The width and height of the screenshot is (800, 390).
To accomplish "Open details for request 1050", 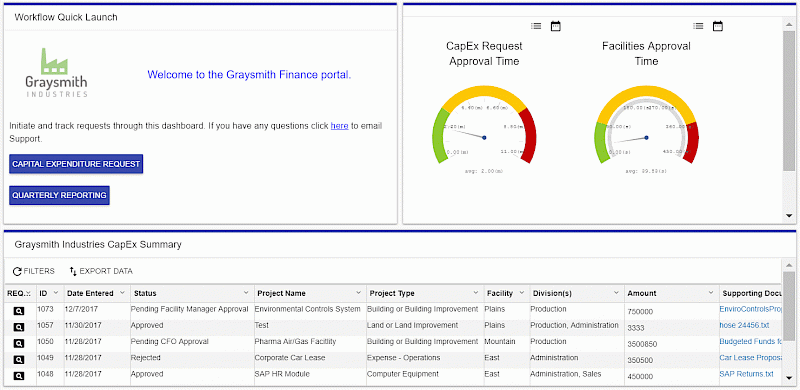I will (18, 344).
